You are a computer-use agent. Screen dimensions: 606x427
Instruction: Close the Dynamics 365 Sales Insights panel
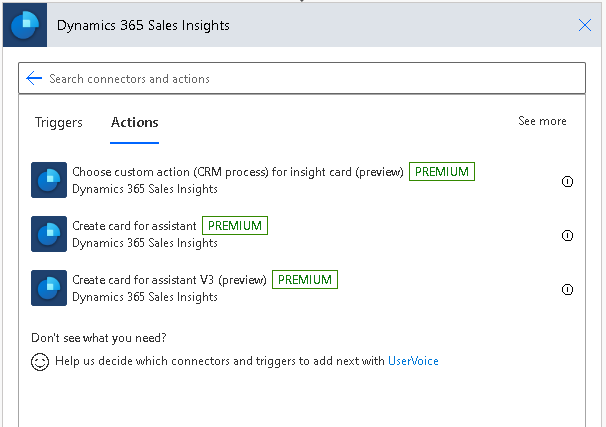pyautogui.click(x=585, y=25)
